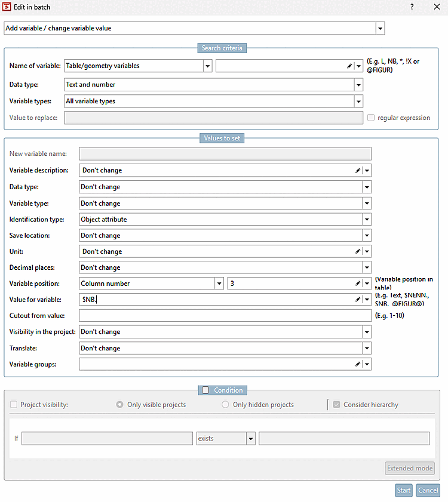
Task: Click the red application icon in title bar
Action: 8,7
